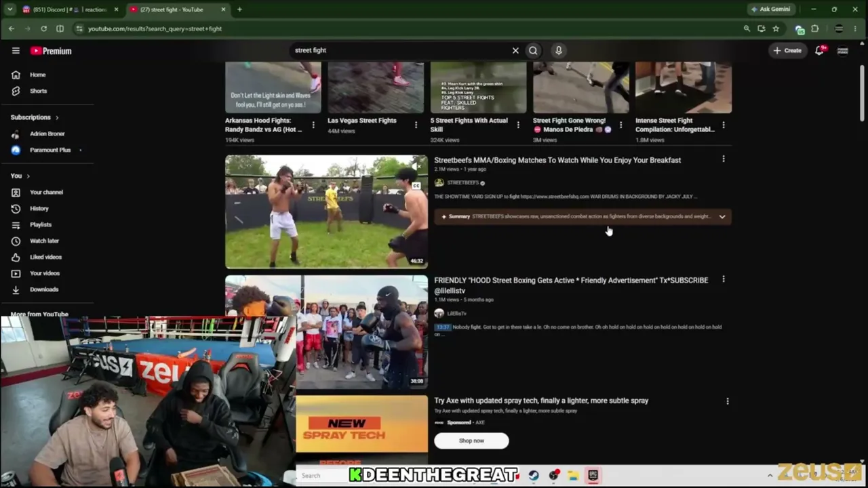Open options for FRIENDLY HOOD Street Boxing video

tap(723, 279)
